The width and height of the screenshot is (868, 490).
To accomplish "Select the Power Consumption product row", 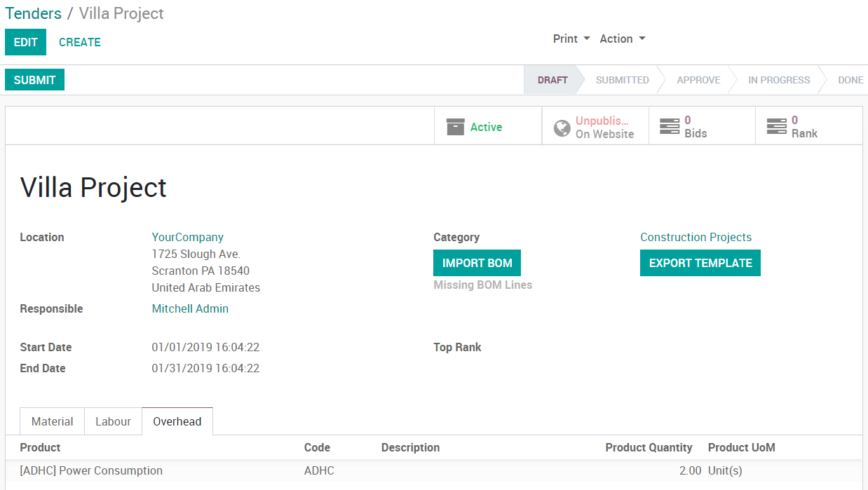I will 91,470.
